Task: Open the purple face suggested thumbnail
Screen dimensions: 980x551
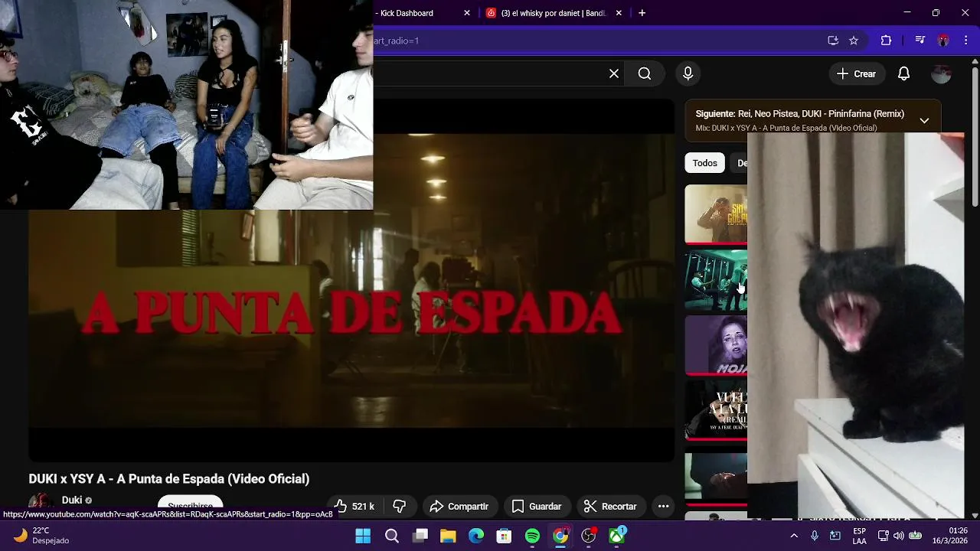Action: click(716, 346)
